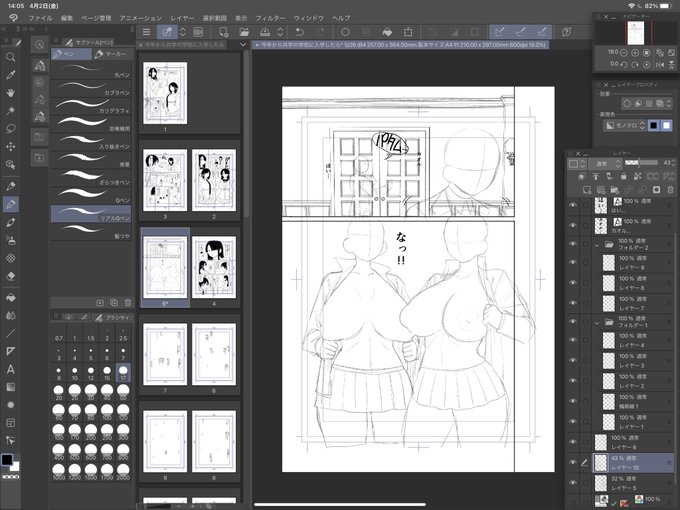Open the フィルター menu
Viewport: 680px width, 510px height.
click(270, 18)
